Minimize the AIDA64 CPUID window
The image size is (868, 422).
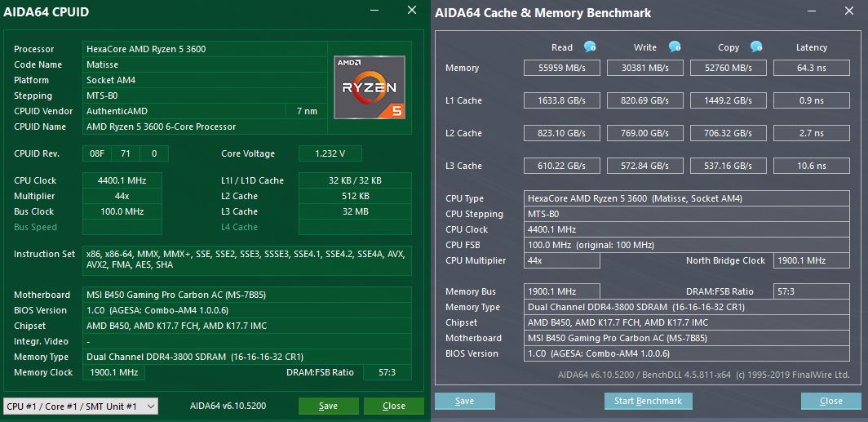[374, 11]
